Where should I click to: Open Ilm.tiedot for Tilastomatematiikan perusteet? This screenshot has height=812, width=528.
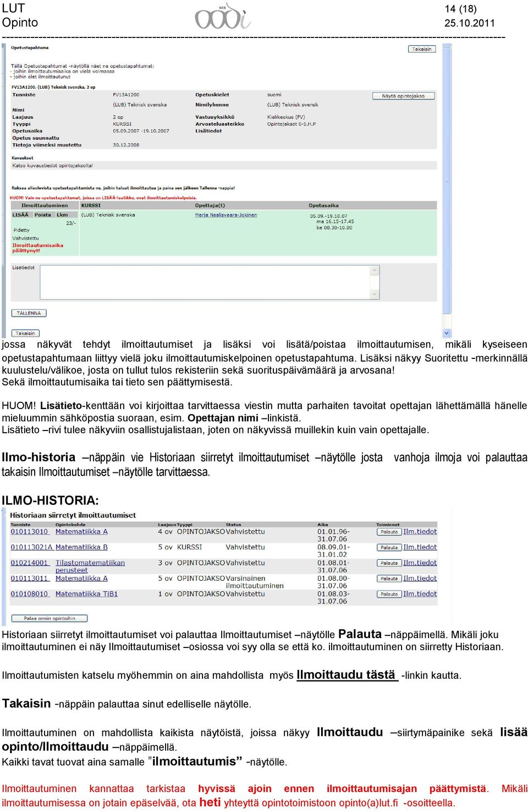(x=420, y=563)
